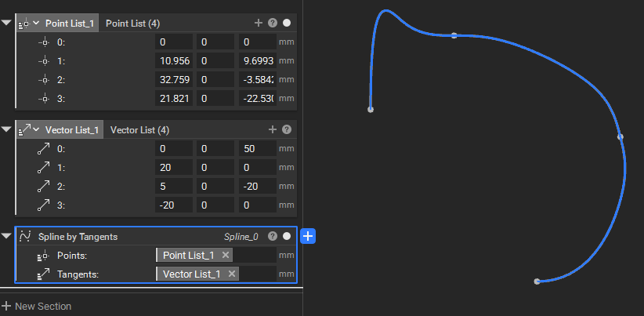Click the blue plus button beside Spline block
This screenshot has height=316, width=644.
click(308, 236)
